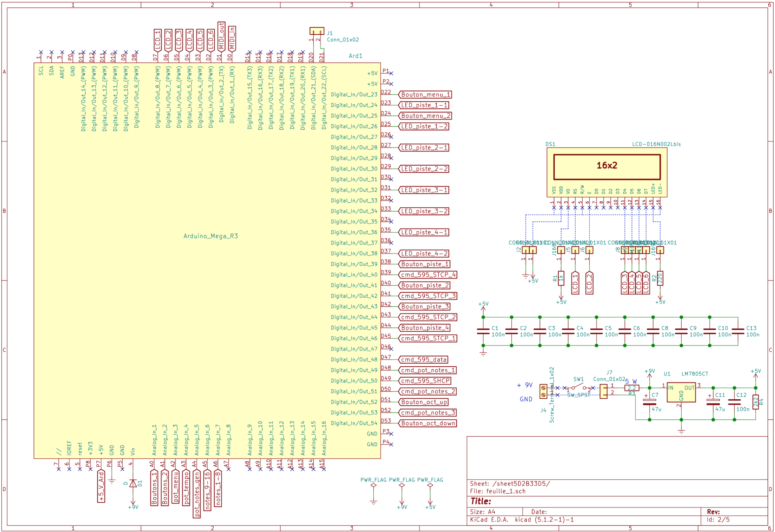Select the PWR_FLAG symbol above +9V

[402, 485]
